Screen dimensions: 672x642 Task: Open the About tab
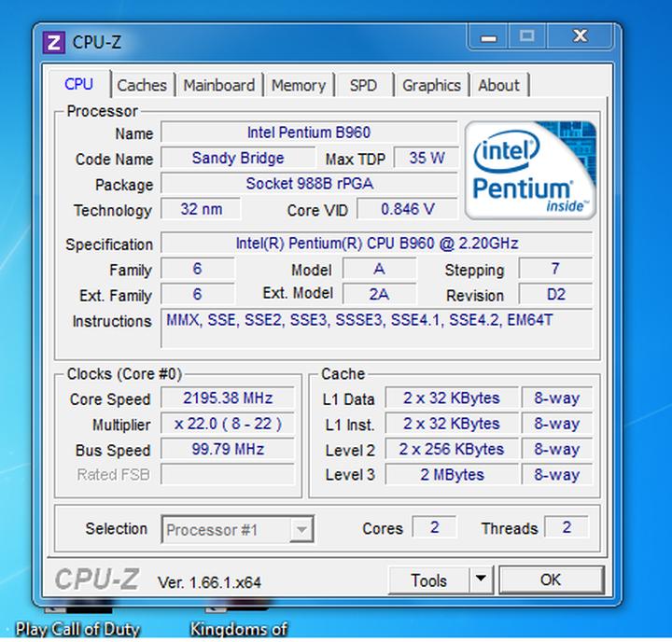pyautogui.click(x=498, y=85)
